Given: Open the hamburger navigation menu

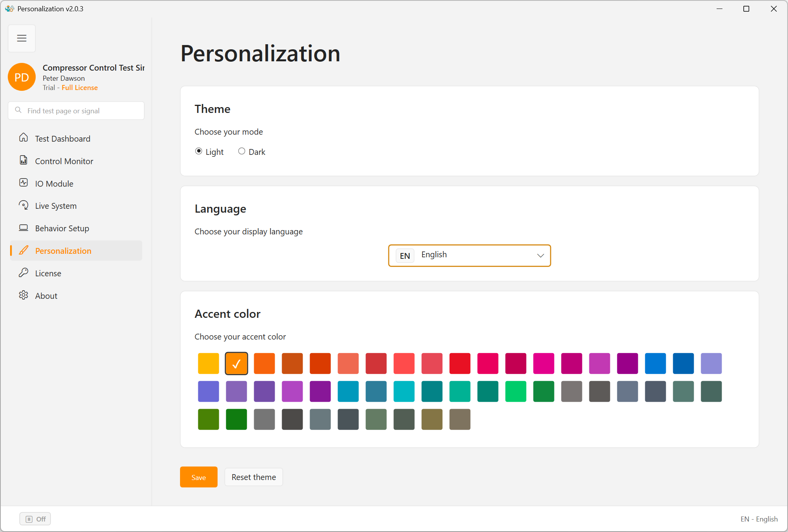Looking at the screenshot, I should (x=22, y=38).
